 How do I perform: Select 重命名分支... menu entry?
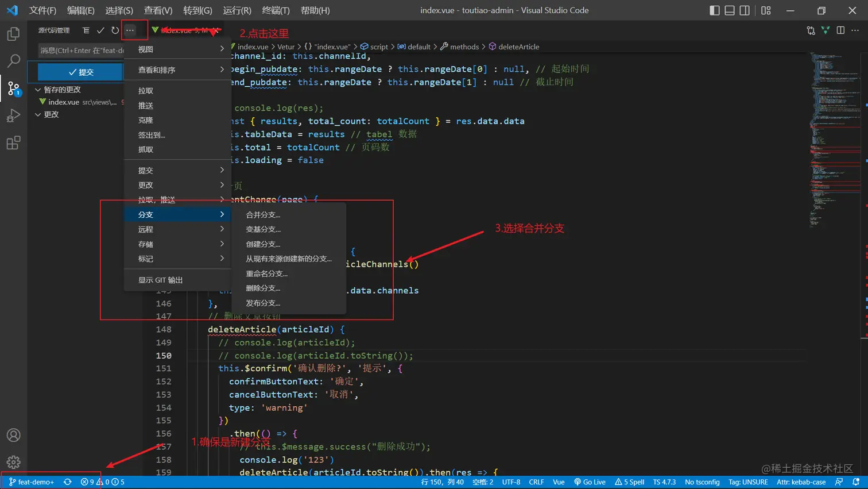[289, 274]
